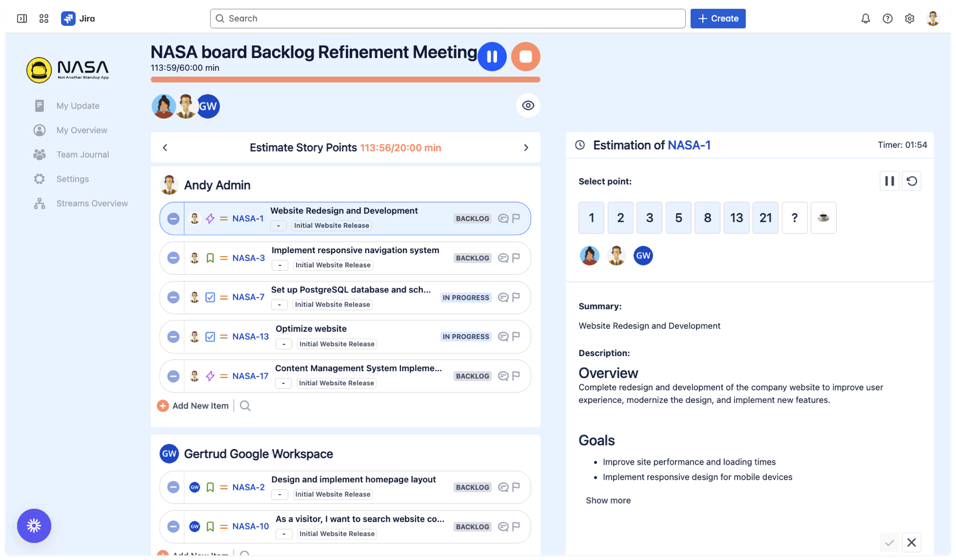Screen dimensions: 956x560
Task: Open the user profile avatar menu
Action: 933,19
